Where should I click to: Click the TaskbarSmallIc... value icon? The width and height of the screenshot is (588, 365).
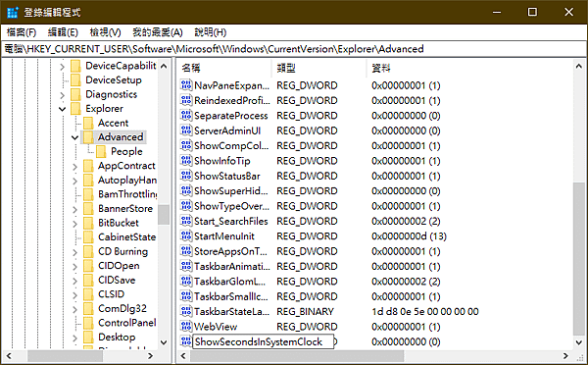[x=186, y=296]
